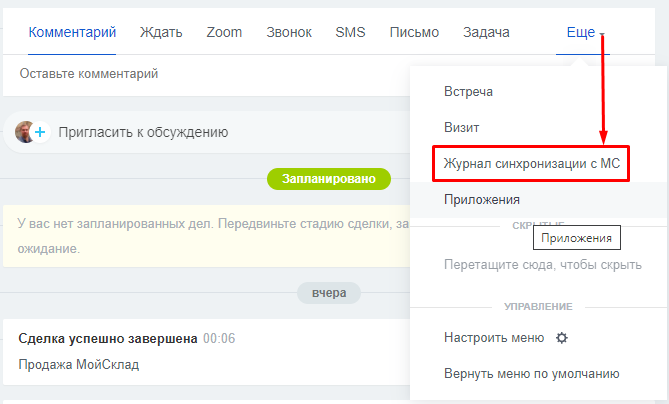
Task: Expand the Еще dropdown menu
Action: (585, 32)
